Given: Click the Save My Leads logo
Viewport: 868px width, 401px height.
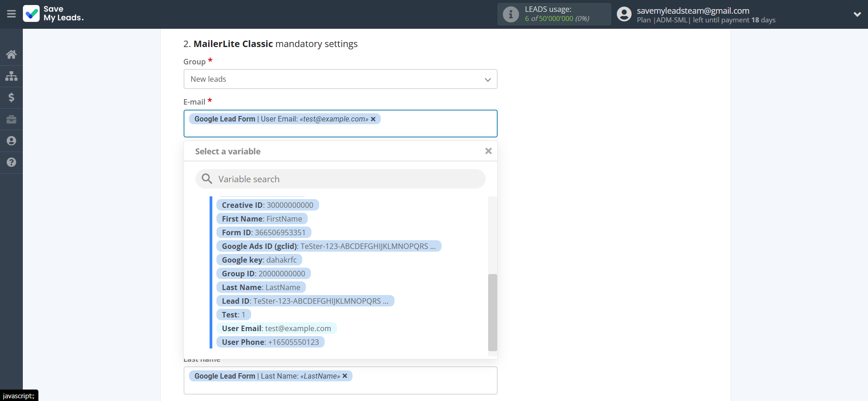Looking at the screenshot, I should (x=53, y=14).
